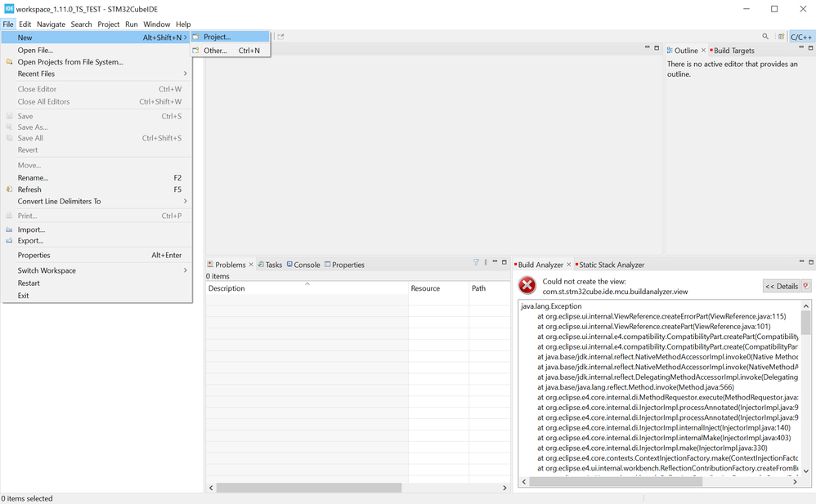Switch to the Build Targets tab

[x=733, y=51]
